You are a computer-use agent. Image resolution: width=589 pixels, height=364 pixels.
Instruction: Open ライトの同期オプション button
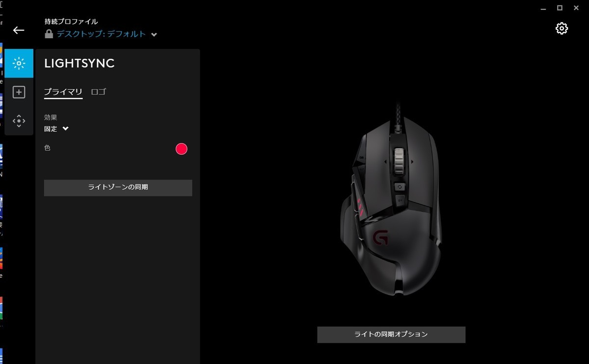click(391, 335)
